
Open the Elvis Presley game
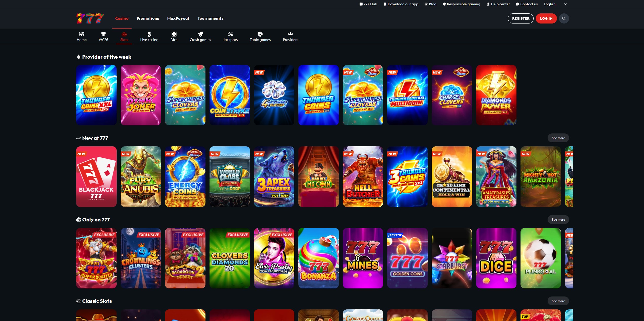point(274,258)
